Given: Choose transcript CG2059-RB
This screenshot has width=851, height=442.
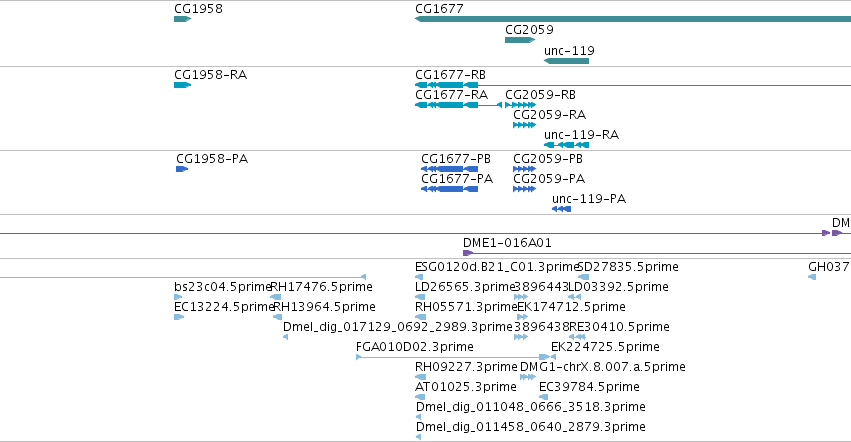Looking at the screenshot, I should (541, 95).
